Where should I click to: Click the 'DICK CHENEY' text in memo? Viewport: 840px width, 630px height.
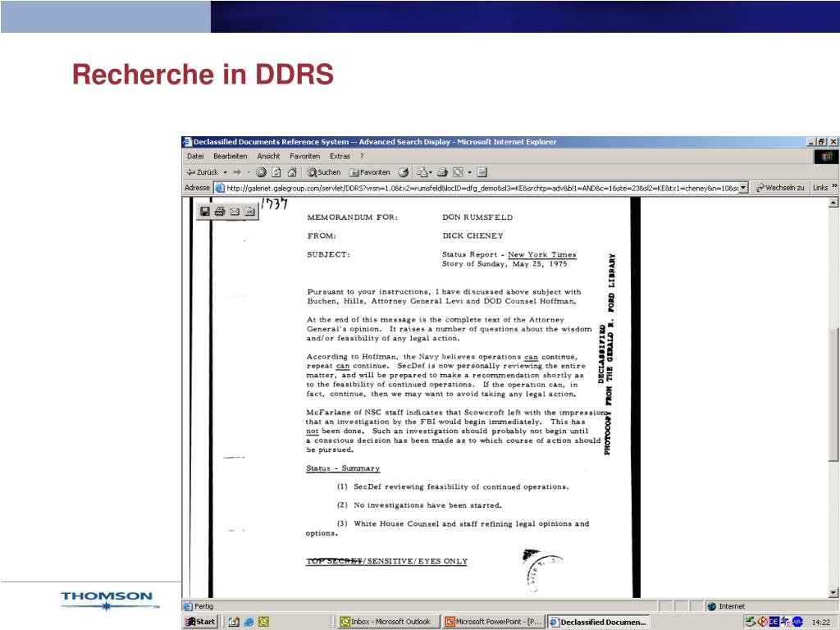coord(472,235)
